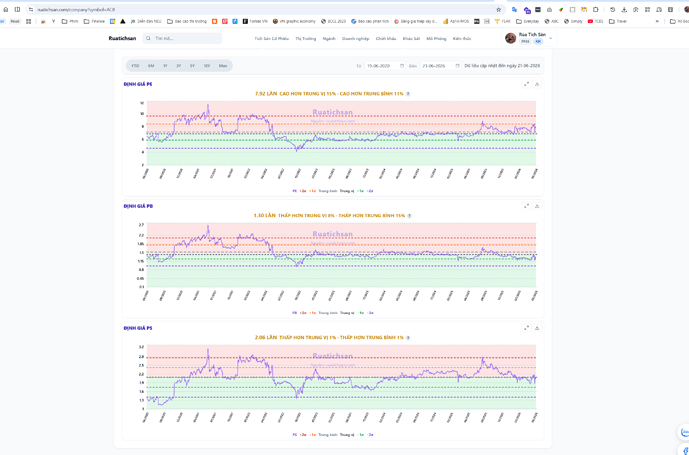
Task: Toggle +1σ line in PS chart legend
Action: pos(312,434)
